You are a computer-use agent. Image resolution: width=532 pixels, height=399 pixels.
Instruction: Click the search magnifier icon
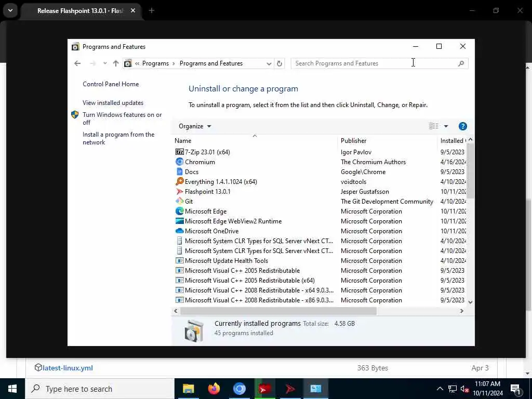[461, 63]
